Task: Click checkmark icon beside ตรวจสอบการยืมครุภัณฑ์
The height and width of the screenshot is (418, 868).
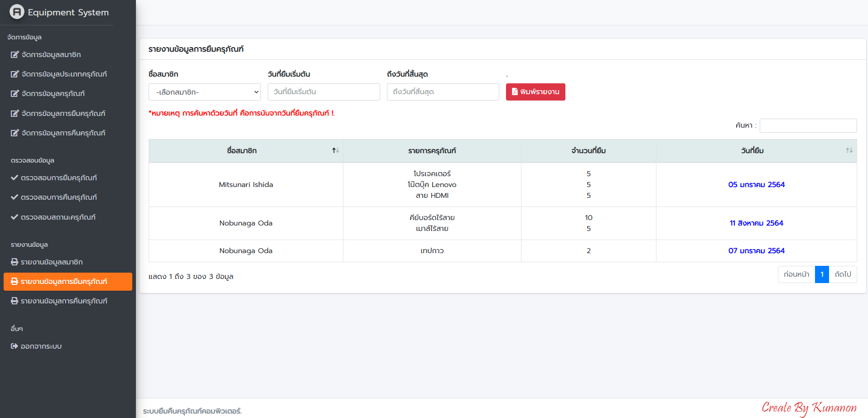Action: pos(14,178)
